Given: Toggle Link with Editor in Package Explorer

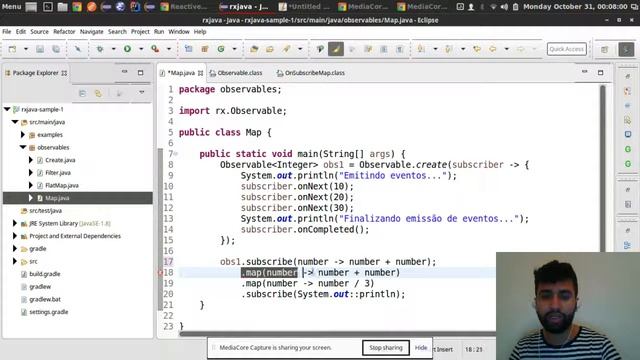Looking at the screenshot, I should (x=98, y=93).
